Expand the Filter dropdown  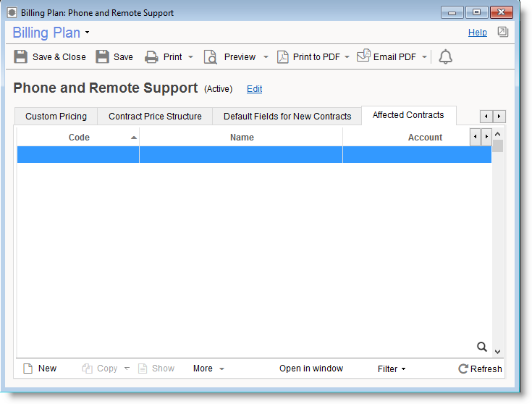392,369
